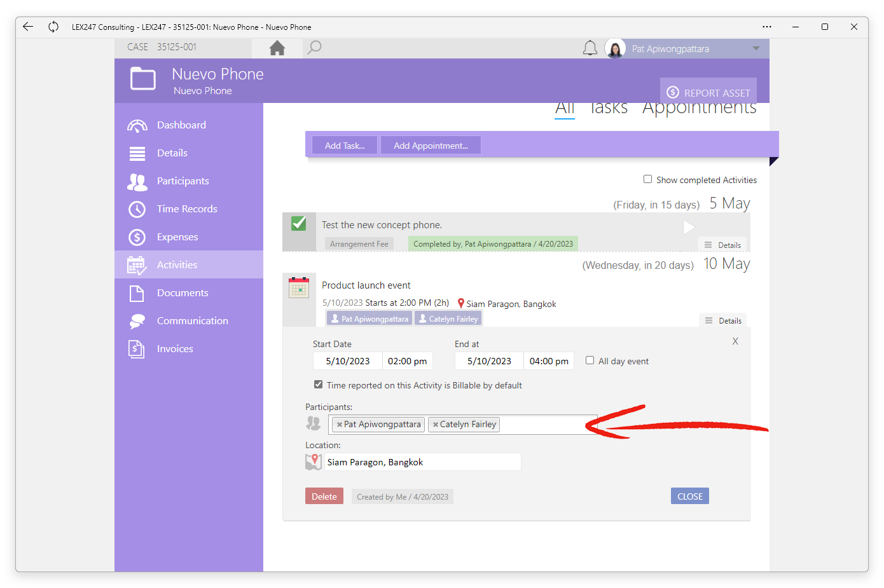Click the Communication speech bubble icon
The height and width of the screenshot is (588, 884).
tap(137, 321)
